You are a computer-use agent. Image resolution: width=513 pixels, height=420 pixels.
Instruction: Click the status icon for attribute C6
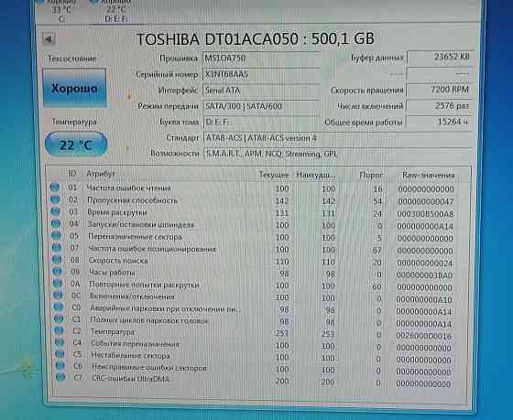coord(60,366)
